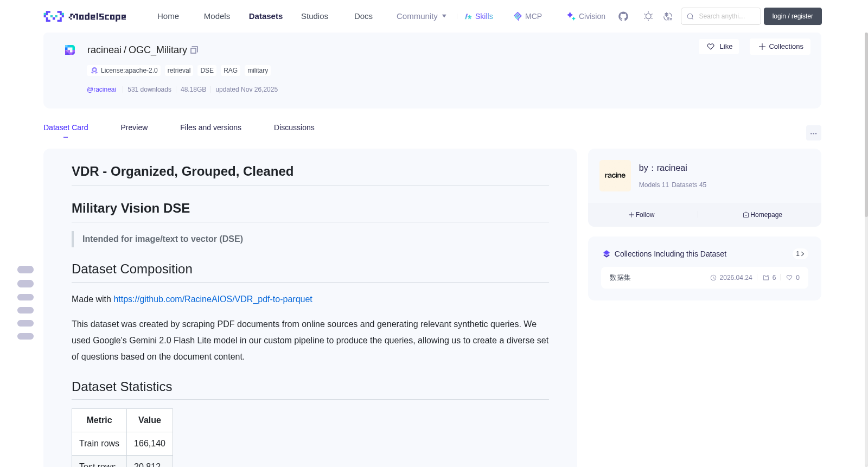
Task: Select the Dataset Card tab
Action: pos(66,127)
